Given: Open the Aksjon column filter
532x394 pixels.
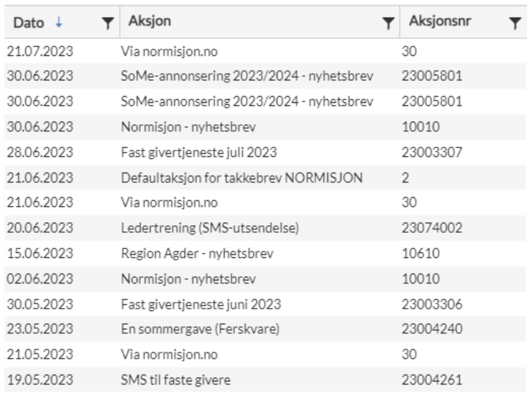Looking at the screenshot, I should pyautogui.click(x=388, y=23).
